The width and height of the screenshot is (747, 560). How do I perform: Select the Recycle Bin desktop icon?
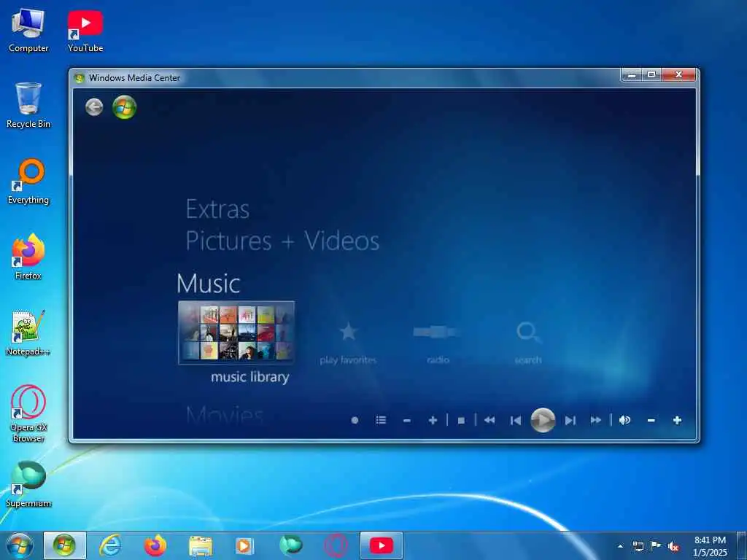(x=28, y=105)
